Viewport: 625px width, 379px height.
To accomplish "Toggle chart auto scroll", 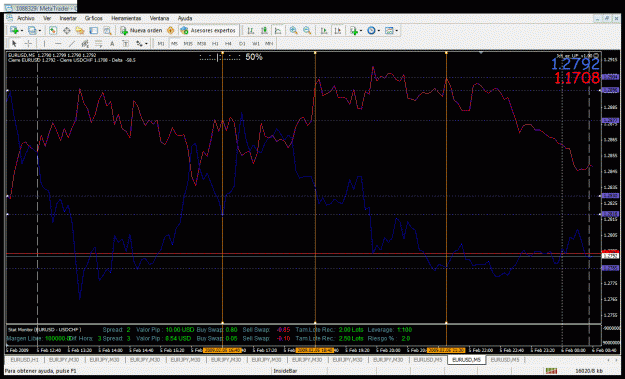I will tap(324, 31).
